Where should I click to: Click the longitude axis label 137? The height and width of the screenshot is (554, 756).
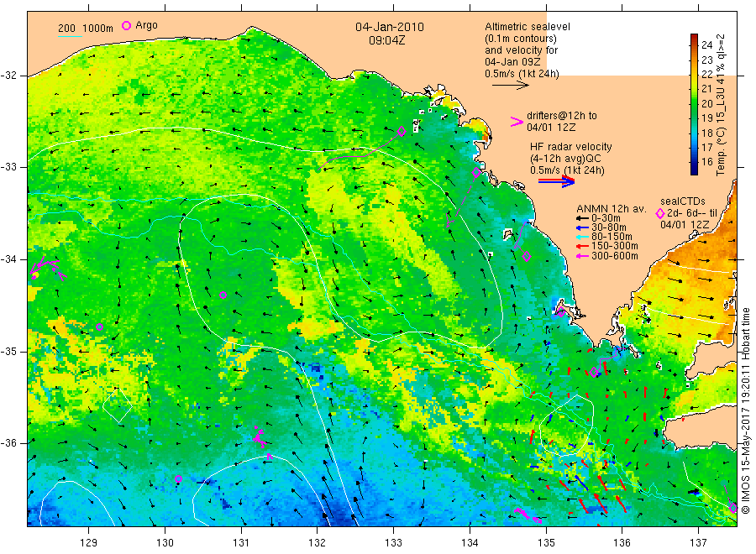tap(698, 542)
